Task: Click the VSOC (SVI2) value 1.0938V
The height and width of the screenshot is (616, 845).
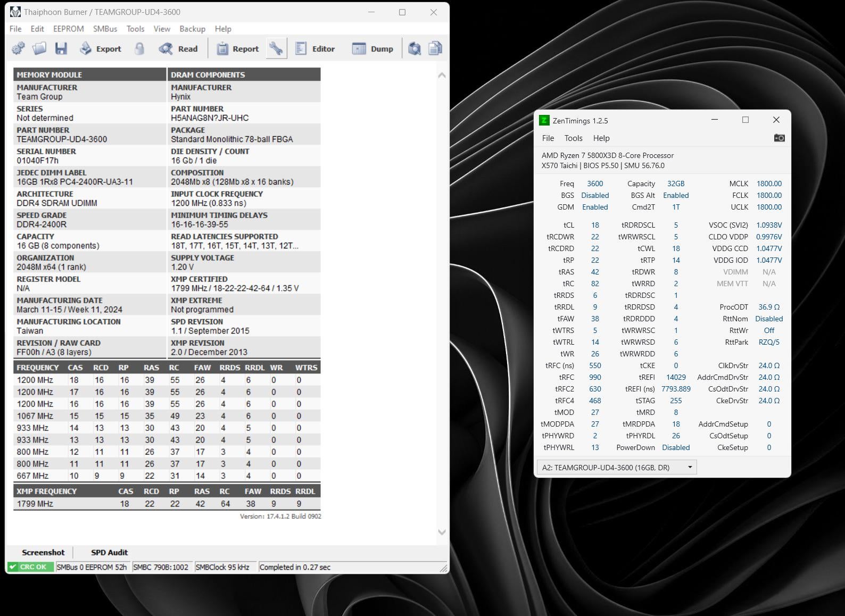Action: point(769,225)
